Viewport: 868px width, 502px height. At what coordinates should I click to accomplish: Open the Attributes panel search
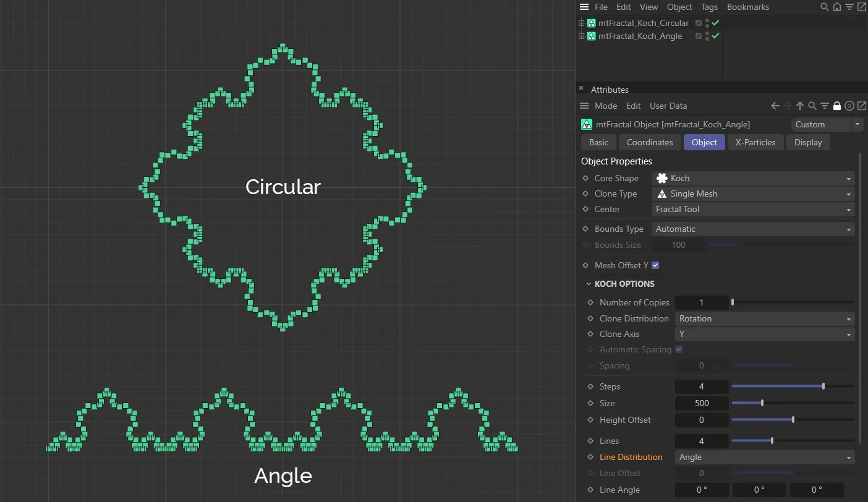(x=812, y=106)
